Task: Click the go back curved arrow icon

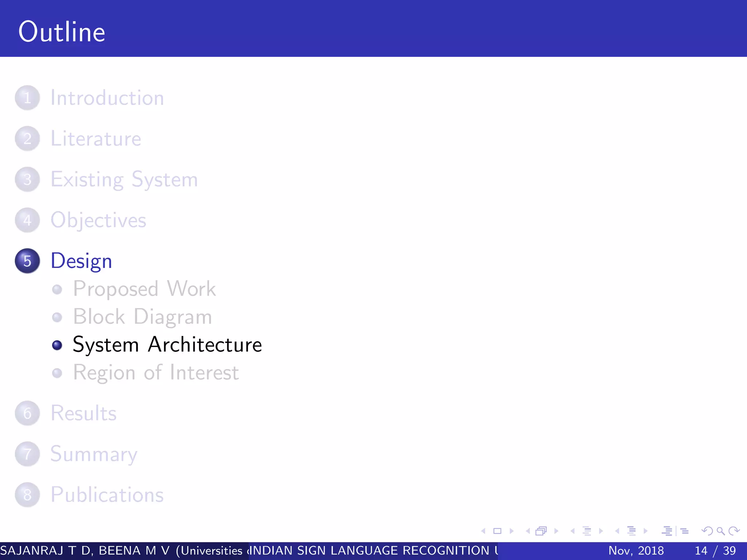Action: [707, 531]
